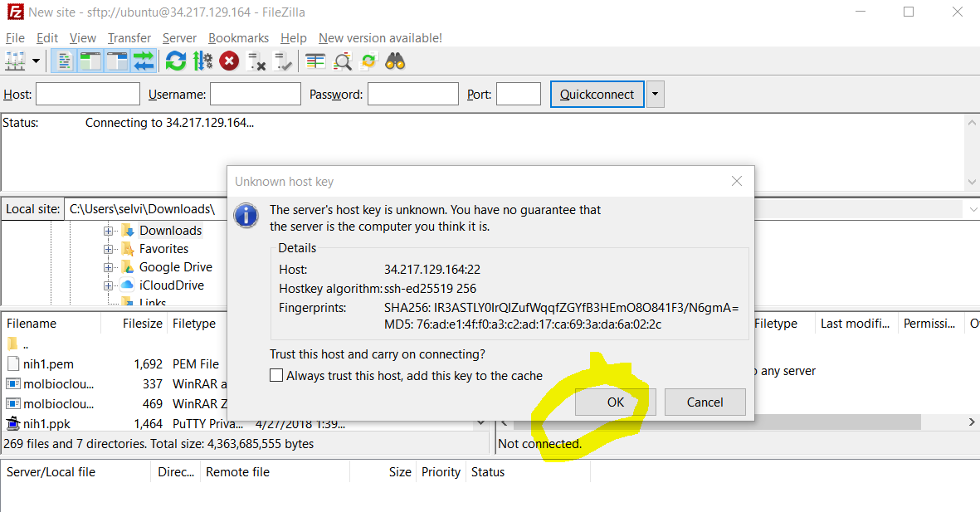Cancel current operation red icon
Viewport: 980px width, 512px height.
tap(229, 61)
